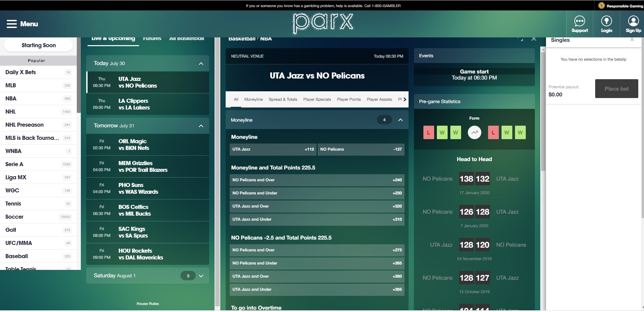Click the Events header
This screenshot has height=312, width=644.
coord(474,56)
